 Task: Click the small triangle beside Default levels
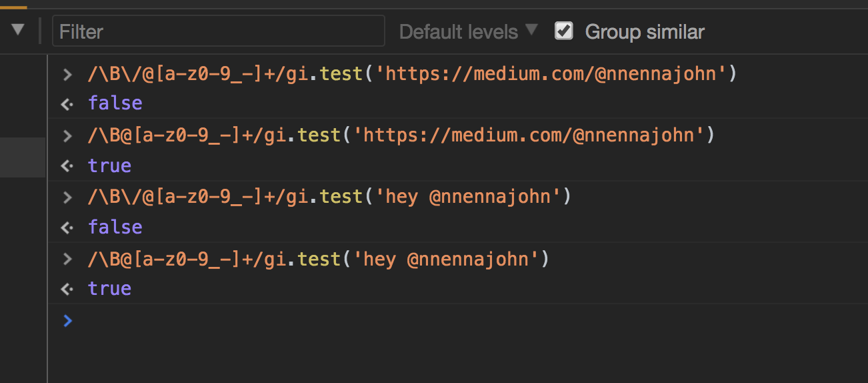531,29
